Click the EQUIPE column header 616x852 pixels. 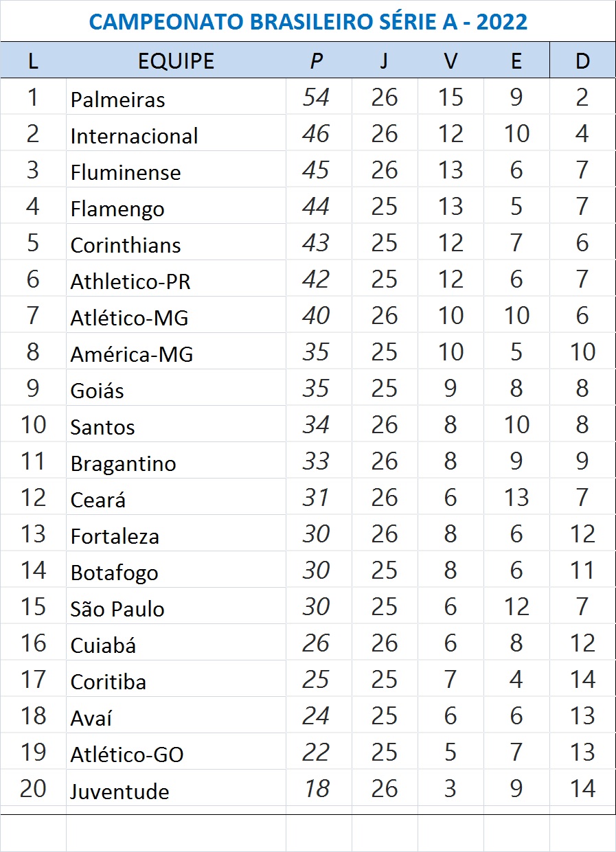pos(176,60)
